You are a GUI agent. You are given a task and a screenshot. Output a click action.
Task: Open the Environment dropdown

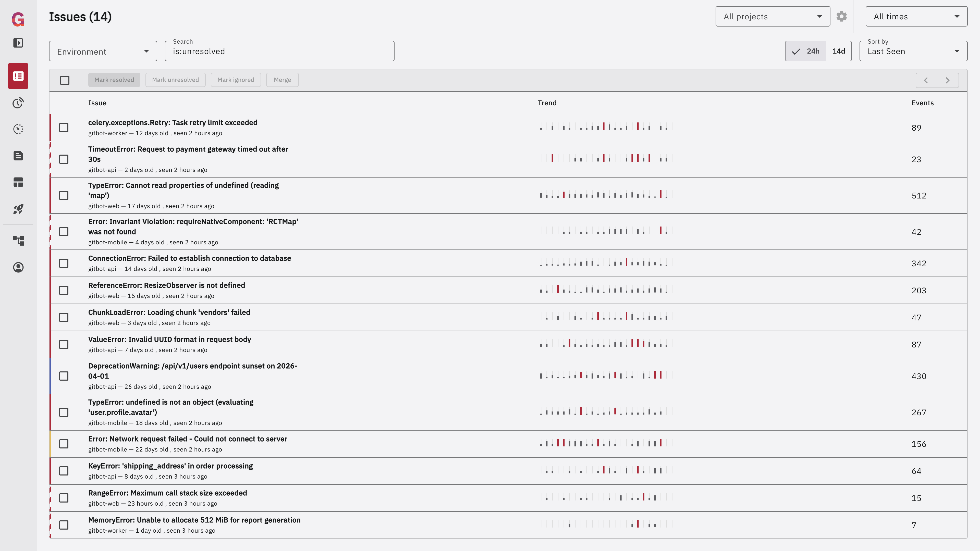click(x=102, y=51)
